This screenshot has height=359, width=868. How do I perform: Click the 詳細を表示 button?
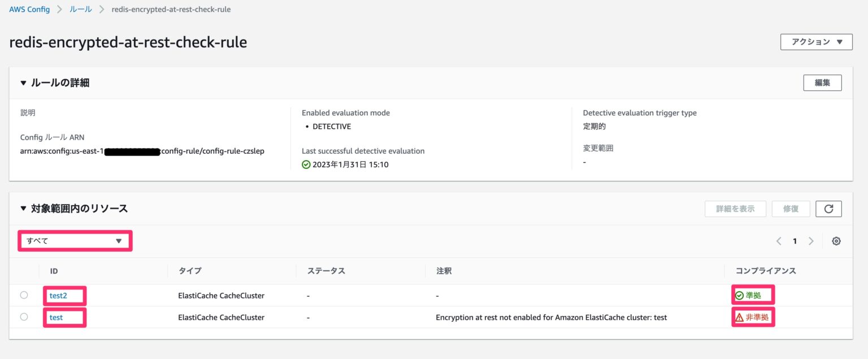tap(735, 208)
